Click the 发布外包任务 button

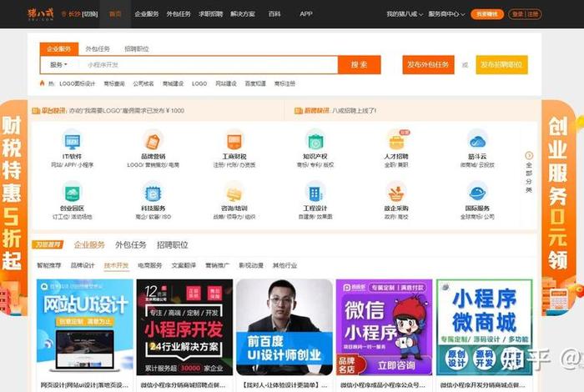click(428, 65)
